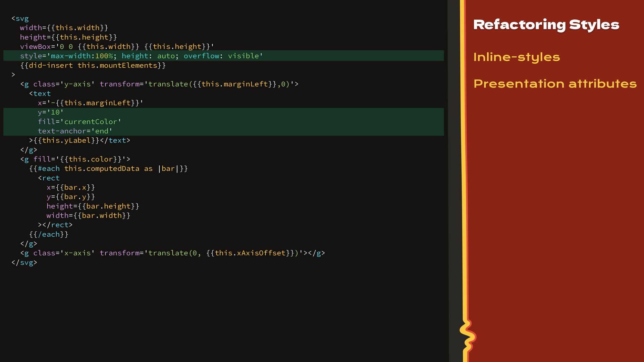
Task: Click the viewBox attribute line
Action: click(x=117, y=47)
